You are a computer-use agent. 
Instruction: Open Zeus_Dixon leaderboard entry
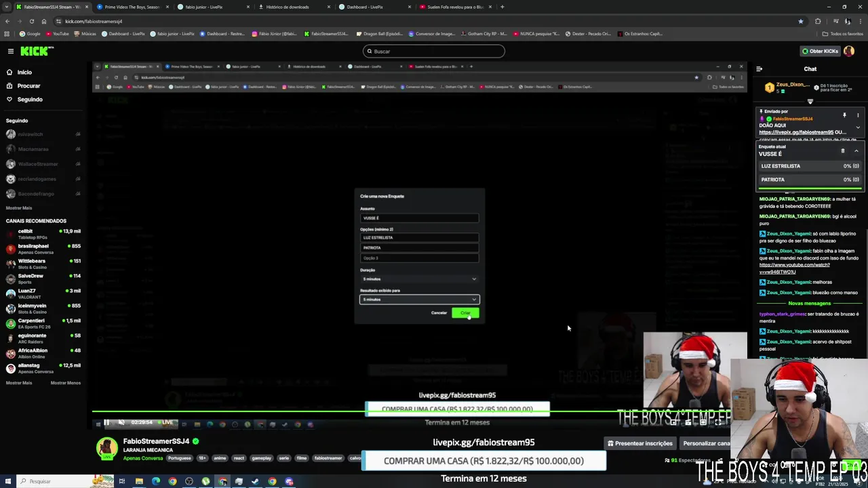coord(787,87)
